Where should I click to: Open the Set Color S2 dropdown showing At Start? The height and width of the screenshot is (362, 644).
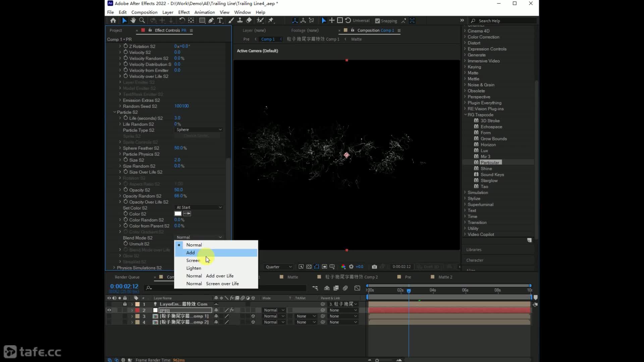point(199,207)
